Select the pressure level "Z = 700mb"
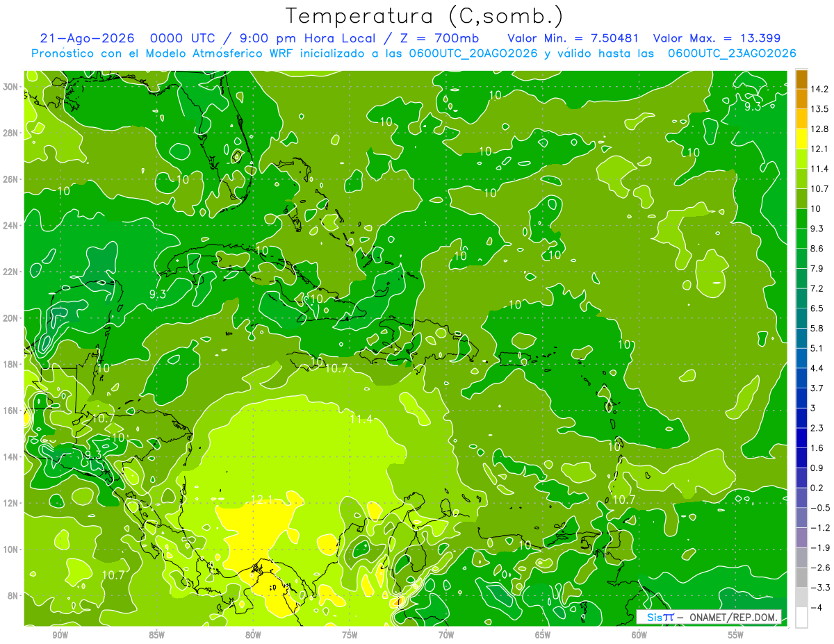This screenshot has width=834, height=644. coord(439,38)
